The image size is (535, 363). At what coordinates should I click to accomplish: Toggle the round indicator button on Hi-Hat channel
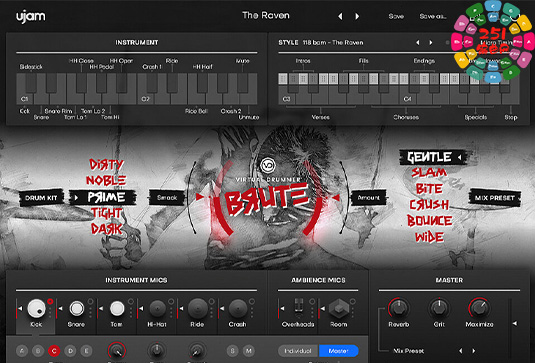tap(171, 302)
